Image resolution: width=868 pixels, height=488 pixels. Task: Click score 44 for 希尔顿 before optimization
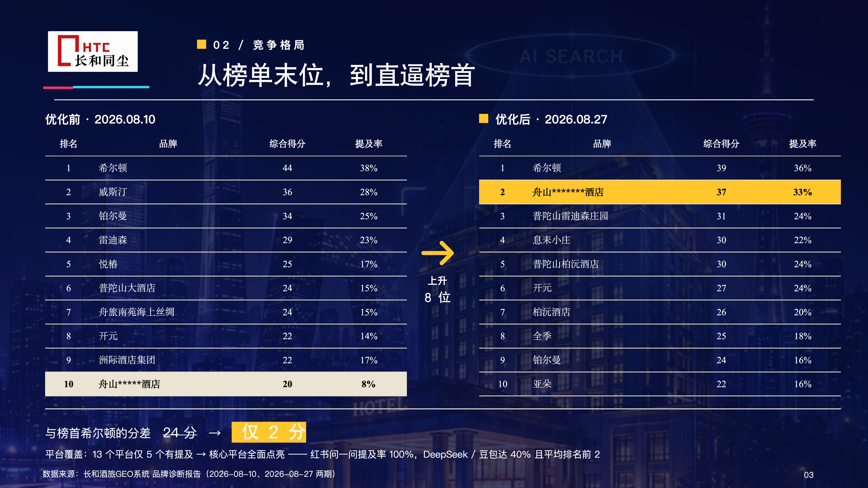[x=287, y=168]
